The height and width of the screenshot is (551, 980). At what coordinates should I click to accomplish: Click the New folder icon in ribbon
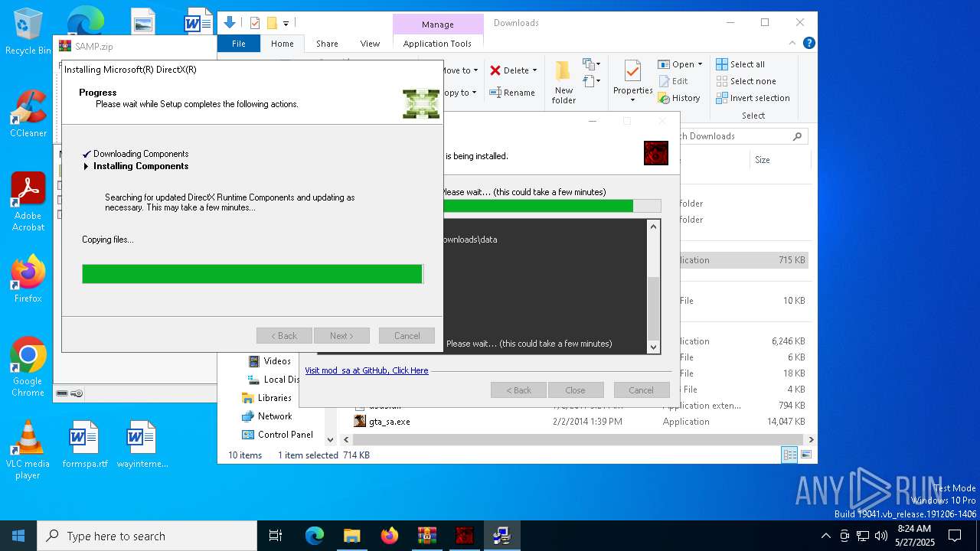coord(563,82)
